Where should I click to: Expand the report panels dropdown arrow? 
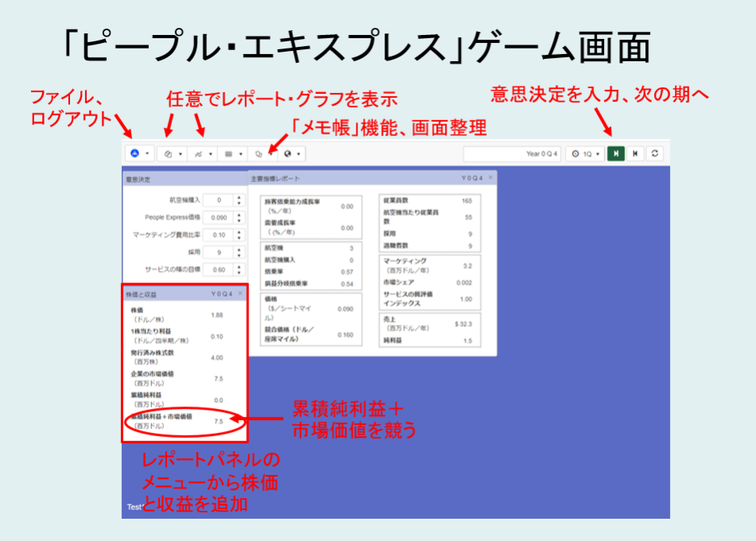181,154
